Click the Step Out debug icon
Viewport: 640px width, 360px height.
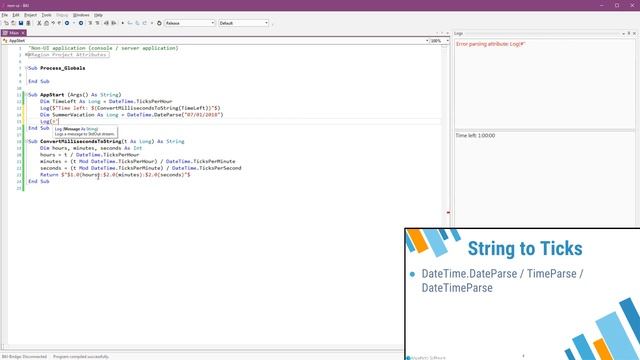click(x=144, y=23)
